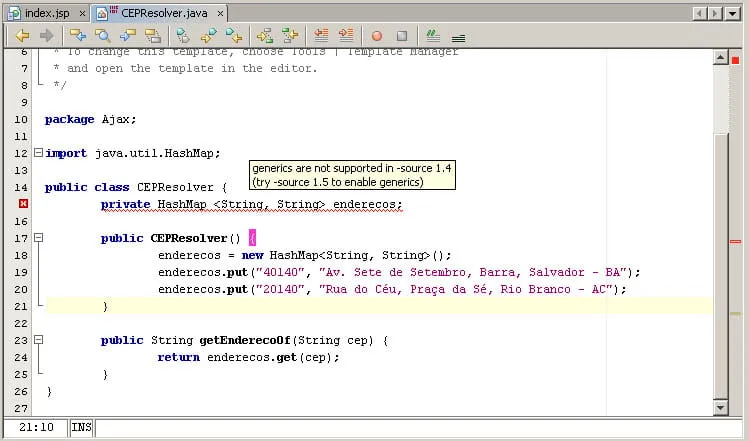Click the Shift Line Left icon
The width and height of the screenshot is (749, 441).
[321, 35]
